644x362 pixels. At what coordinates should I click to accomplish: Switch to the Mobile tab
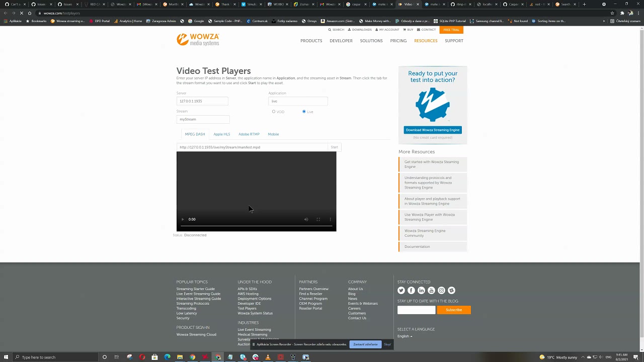click(x=273, y=134)
